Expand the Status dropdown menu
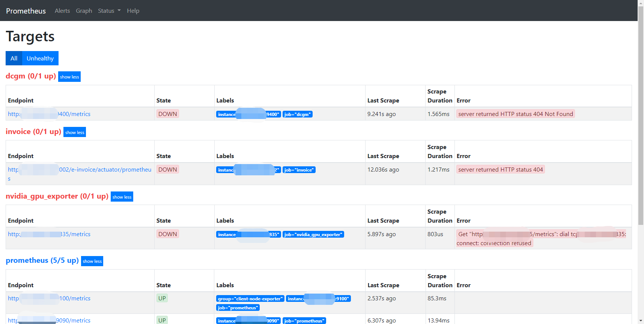The height and width of the screenshot is (324, 644). point(109,11)
